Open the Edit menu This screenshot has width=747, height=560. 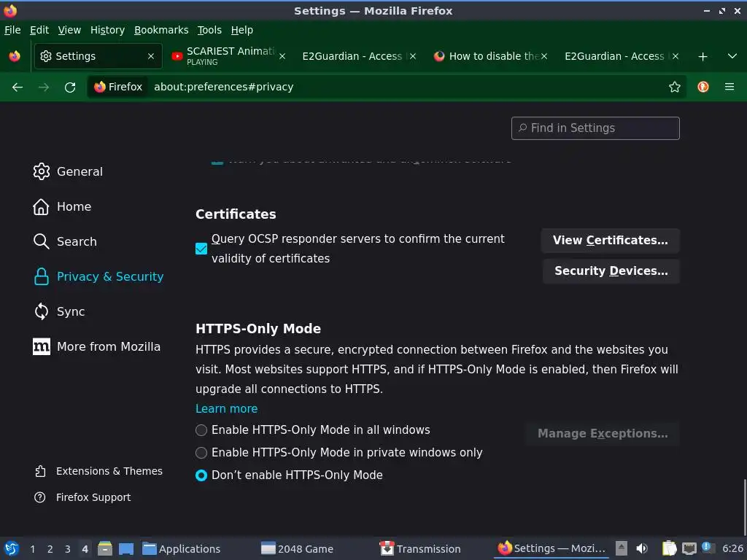(x=39, y=30)
